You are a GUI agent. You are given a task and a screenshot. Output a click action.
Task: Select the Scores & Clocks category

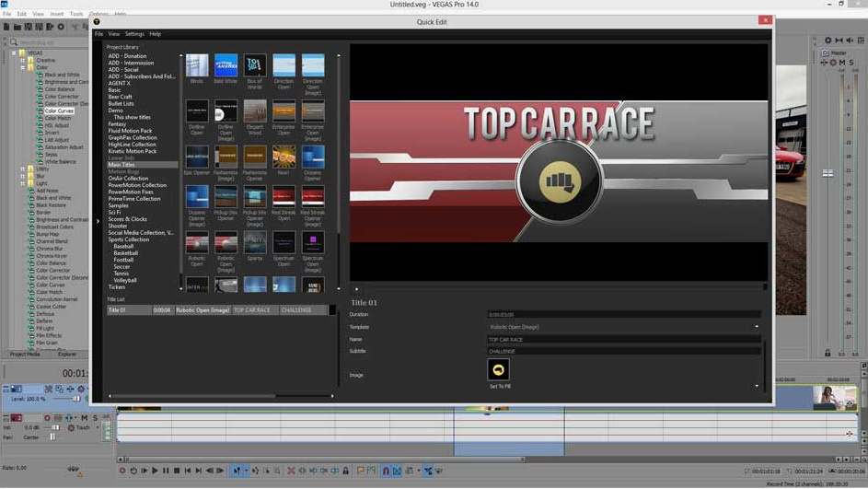pos(127,219)
